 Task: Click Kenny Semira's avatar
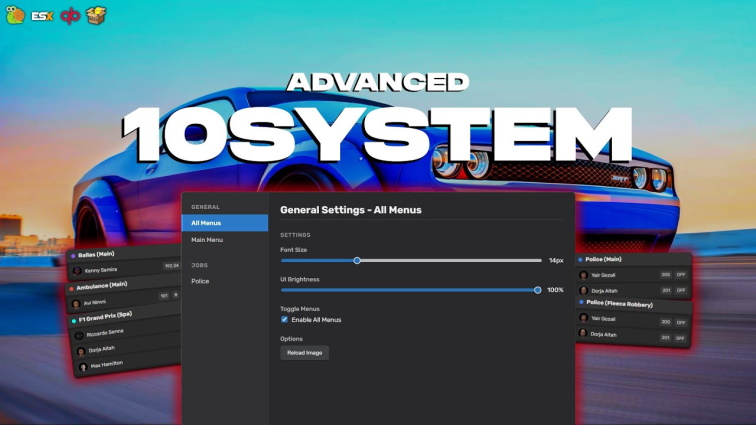click(77, 272)
